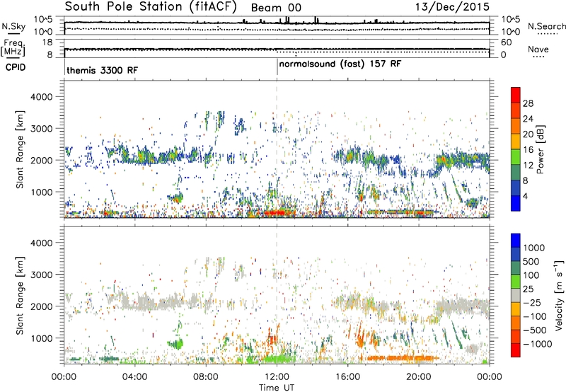Click the '-25' Velocity colorbar tick label

point(532,303)
